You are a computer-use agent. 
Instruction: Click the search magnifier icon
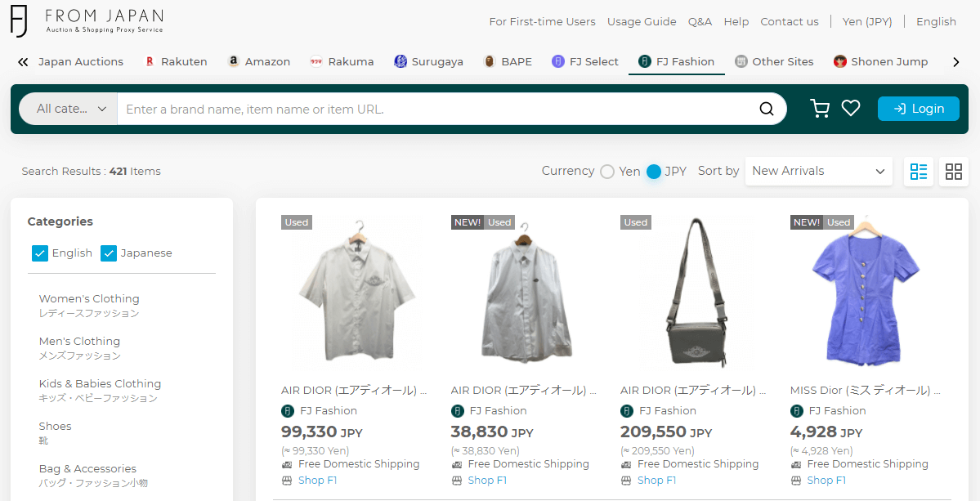coord(766,110)
